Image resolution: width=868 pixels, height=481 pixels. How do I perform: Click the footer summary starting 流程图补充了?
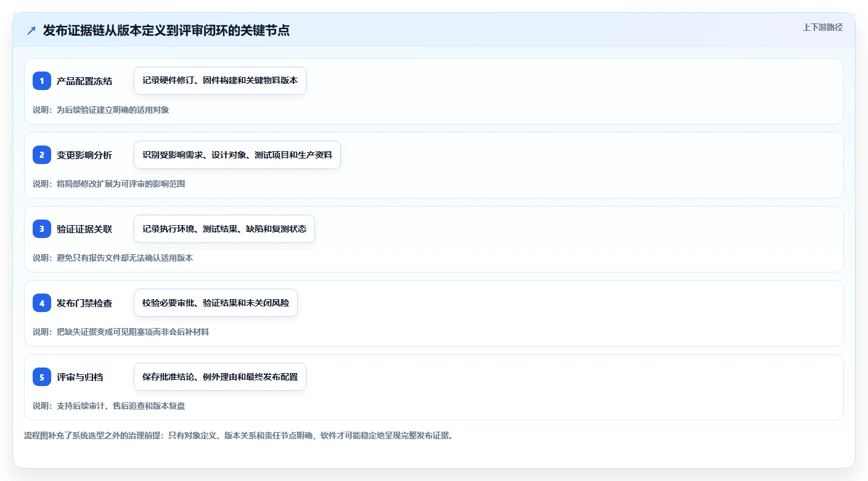(x=239, y=435)
